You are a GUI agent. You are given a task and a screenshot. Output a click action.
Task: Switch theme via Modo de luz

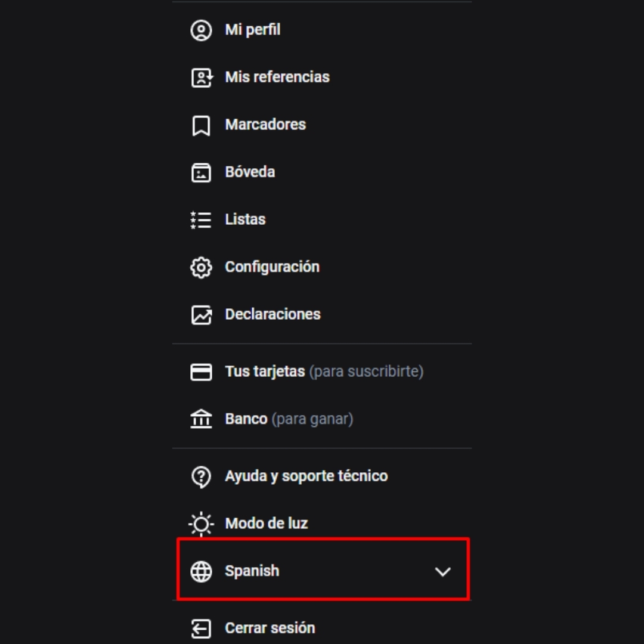(266, 524)
